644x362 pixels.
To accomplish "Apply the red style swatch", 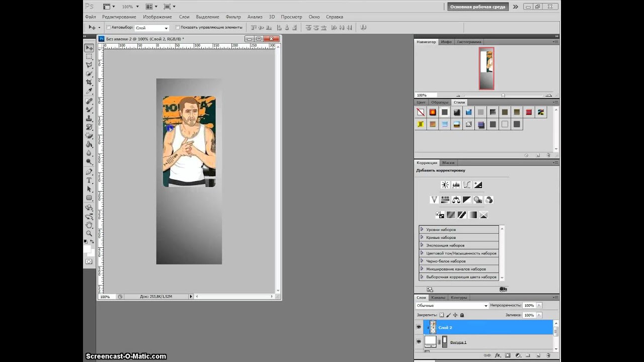I will [x=529, y=112].
